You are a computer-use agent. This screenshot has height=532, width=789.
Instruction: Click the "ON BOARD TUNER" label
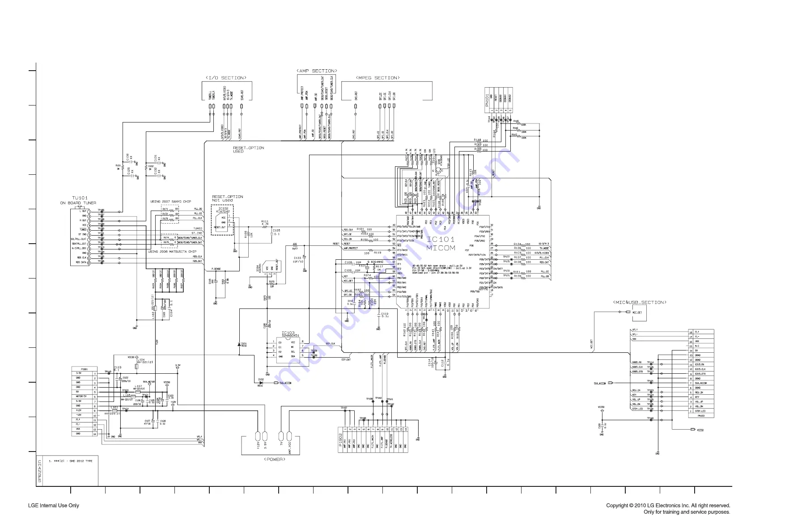click(78, 203)
